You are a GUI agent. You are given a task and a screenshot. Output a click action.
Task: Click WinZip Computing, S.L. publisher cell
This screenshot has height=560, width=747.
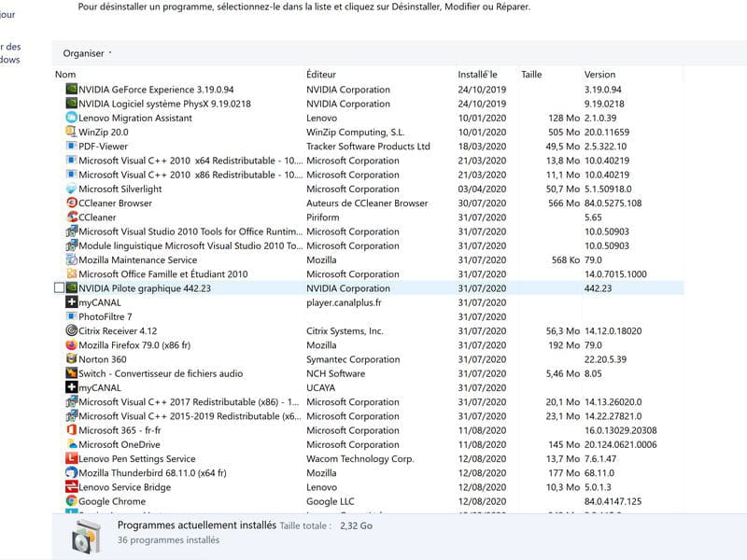pyautogui.click(x=355, y=132)
